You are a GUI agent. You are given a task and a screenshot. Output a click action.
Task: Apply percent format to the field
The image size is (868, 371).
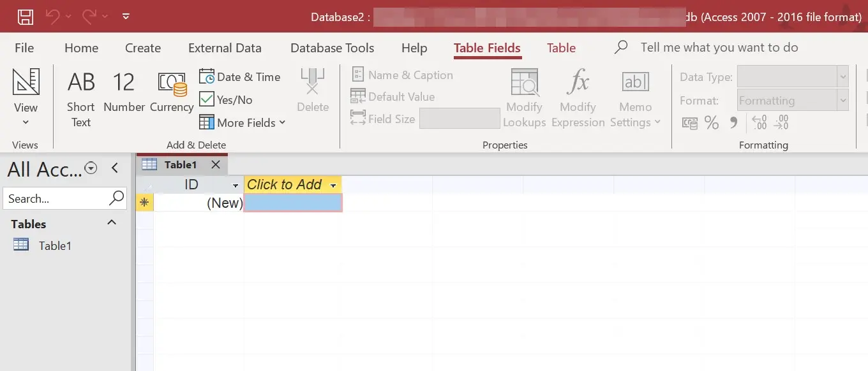click(712, 122)
